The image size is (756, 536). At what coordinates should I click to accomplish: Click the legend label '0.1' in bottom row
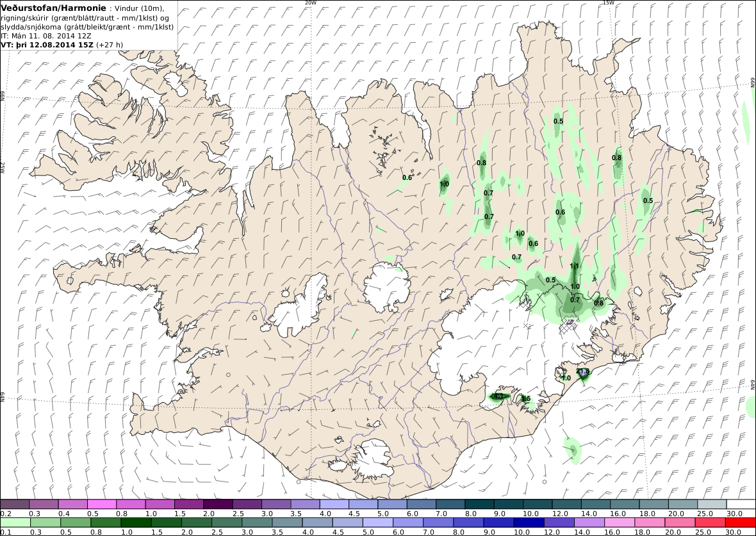coord(5,532)
